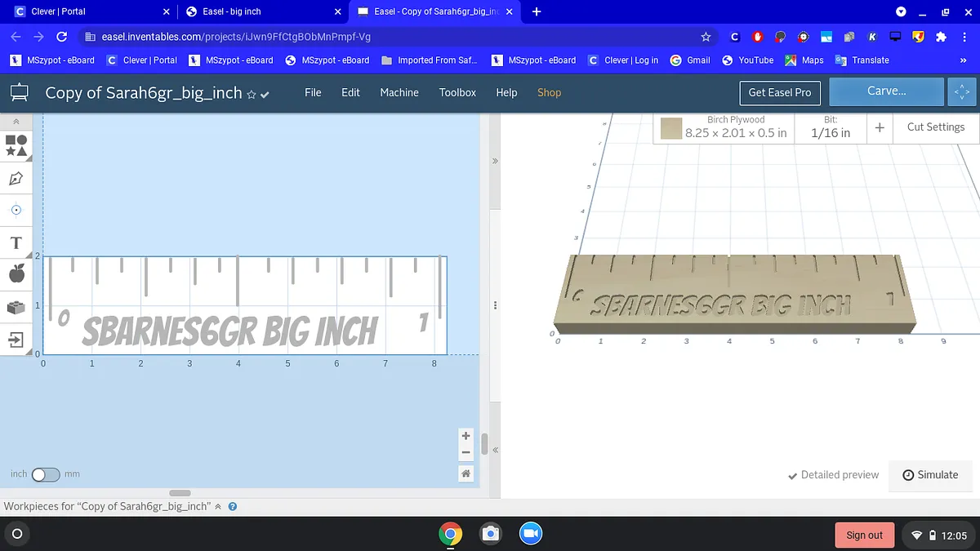Open the Toolbox menu
The width and height of the screenshot is (980, 551).
(457, 92)
